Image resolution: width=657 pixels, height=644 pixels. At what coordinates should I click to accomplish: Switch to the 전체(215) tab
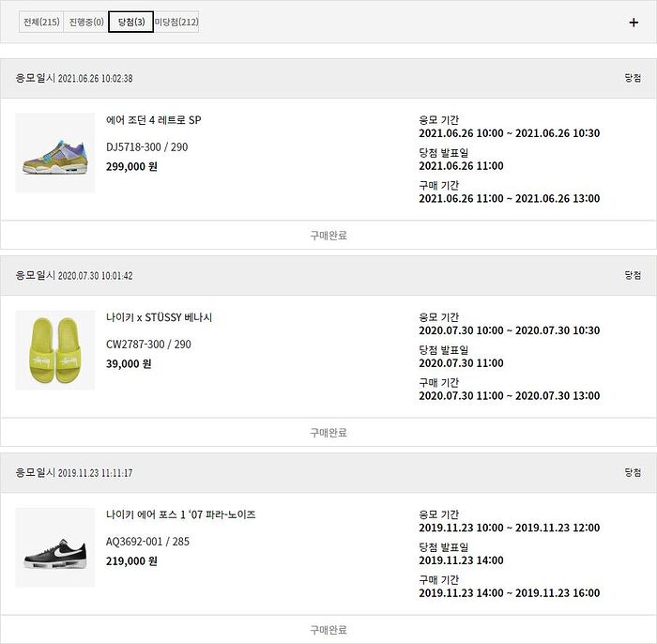(40, 23)
